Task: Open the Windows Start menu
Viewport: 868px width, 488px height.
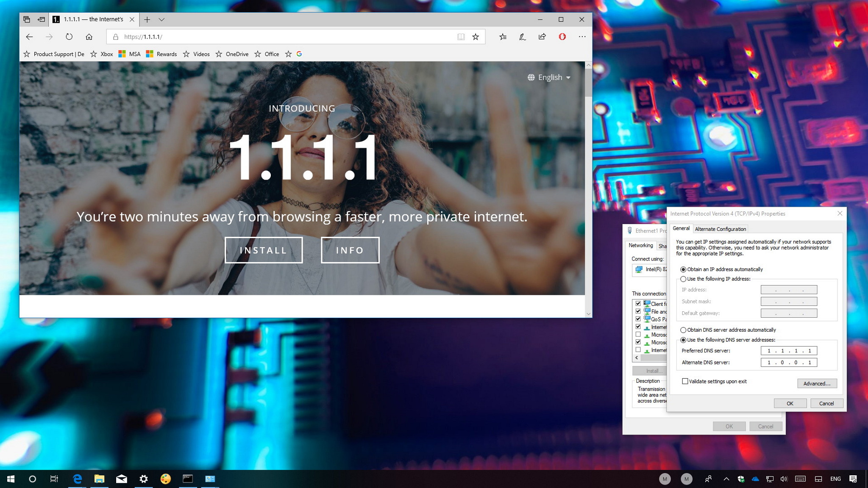Action: coord(11,479)
